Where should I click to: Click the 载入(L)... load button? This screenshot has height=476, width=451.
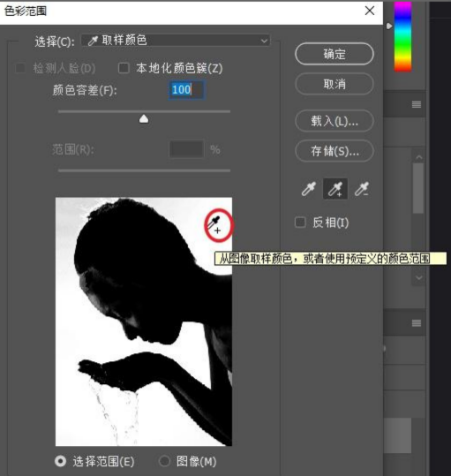(x=334, y=121)
